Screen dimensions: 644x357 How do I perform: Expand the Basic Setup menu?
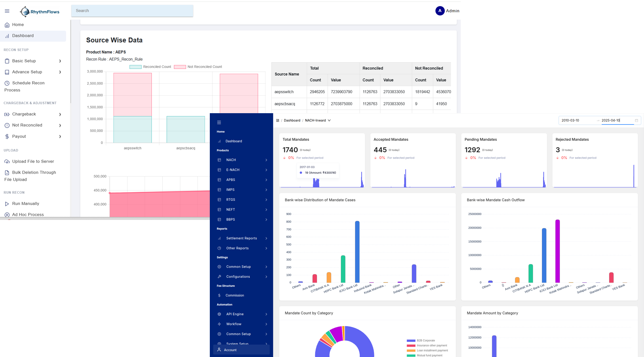pyautogui.click(x=33, y=61)
